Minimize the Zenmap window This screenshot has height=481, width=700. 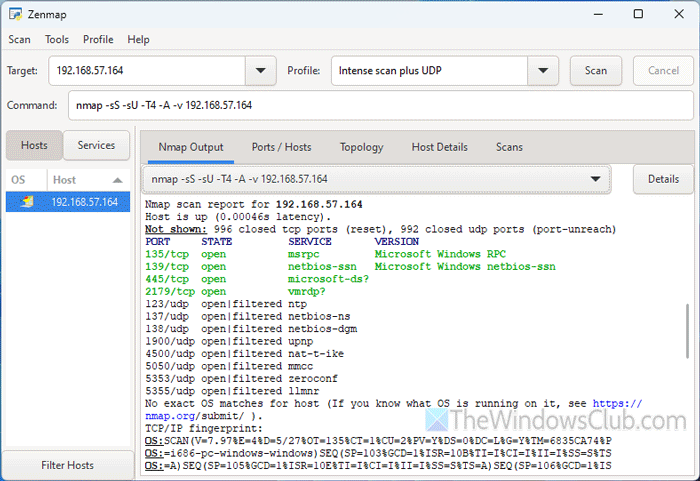[598, 14]
